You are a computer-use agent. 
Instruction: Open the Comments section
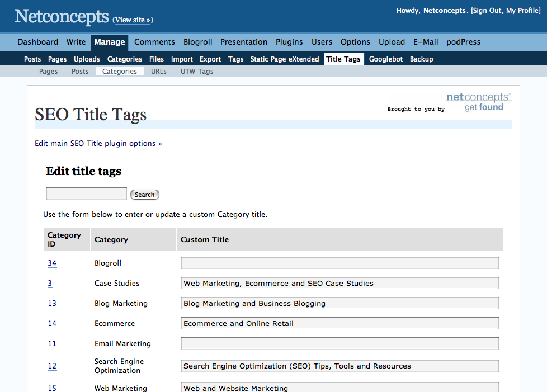[x=154, y=42]
